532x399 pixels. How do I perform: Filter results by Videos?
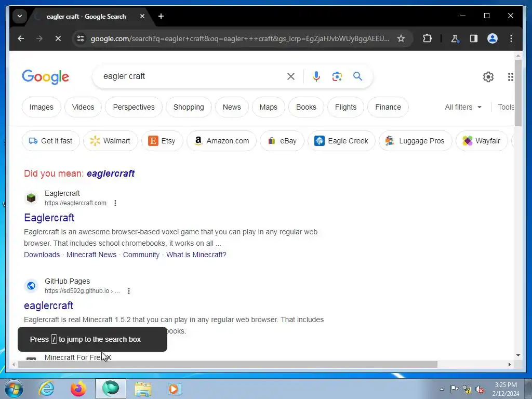(x=83, y=107)
